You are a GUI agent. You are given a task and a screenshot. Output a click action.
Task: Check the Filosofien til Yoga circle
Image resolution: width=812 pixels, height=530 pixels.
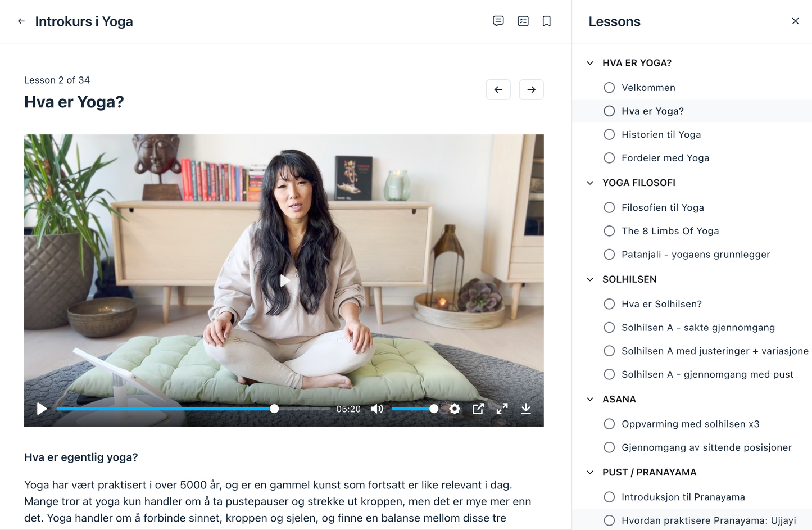coord(609,207)
